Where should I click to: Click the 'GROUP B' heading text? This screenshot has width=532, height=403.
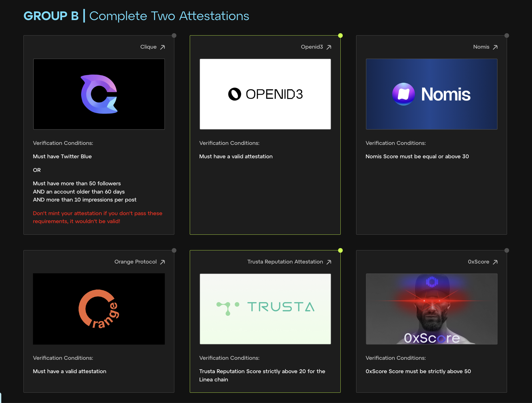(x=51, y=16)
